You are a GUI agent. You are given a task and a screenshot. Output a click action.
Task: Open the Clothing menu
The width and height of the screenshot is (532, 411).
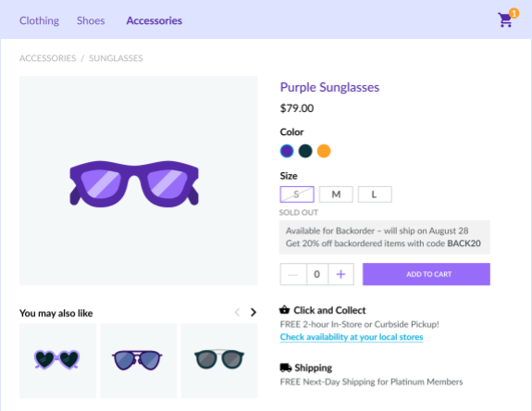pyautogui.click(x=39, y=20)
